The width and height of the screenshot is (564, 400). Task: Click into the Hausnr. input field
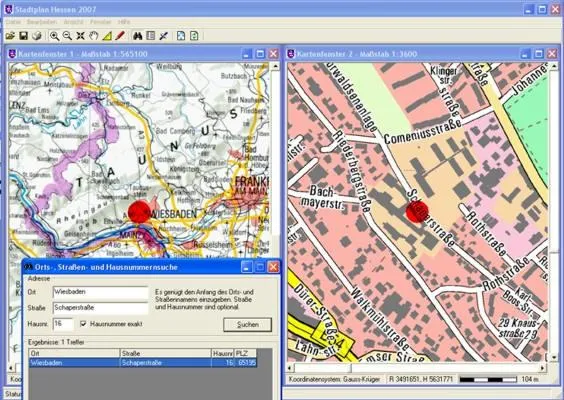click(x=63, y=324)
